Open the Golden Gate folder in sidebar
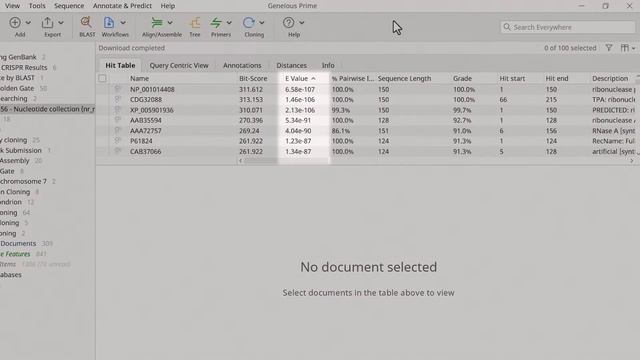Viewport: 640px width, 360px height. click(17, 88)
